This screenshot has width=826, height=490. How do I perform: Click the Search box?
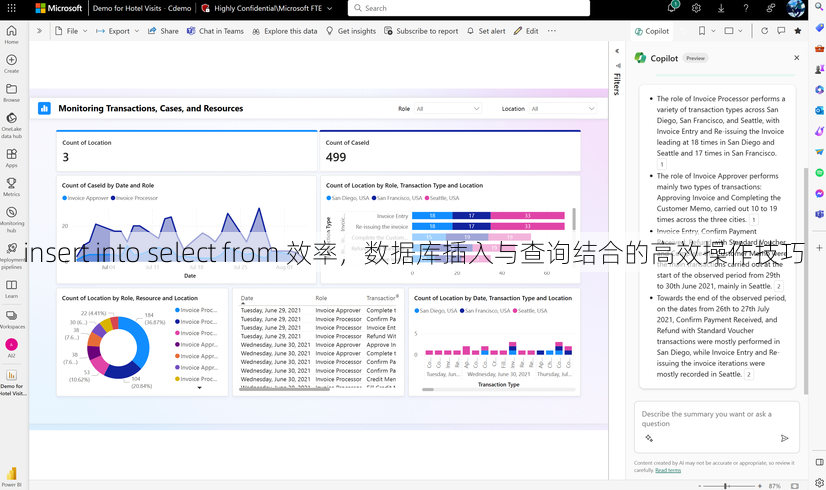(x=468, y=8)
